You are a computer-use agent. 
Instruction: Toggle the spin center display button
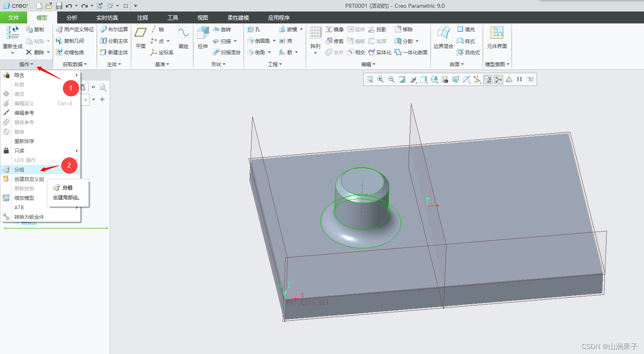[498, 79]
